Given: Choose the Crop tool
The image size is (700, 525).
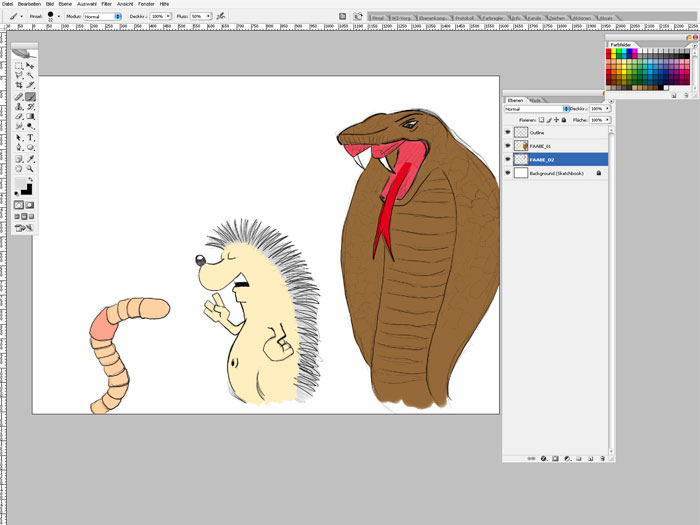Looking at the screenshot, I should (19, 86).
